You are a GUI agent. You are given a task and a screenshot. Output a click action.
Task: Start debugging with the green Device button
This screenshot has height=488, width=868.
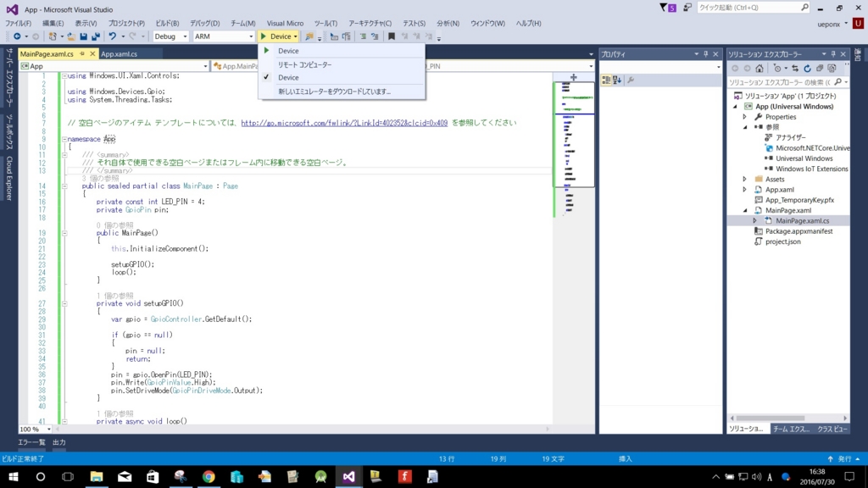click(275, 36)
